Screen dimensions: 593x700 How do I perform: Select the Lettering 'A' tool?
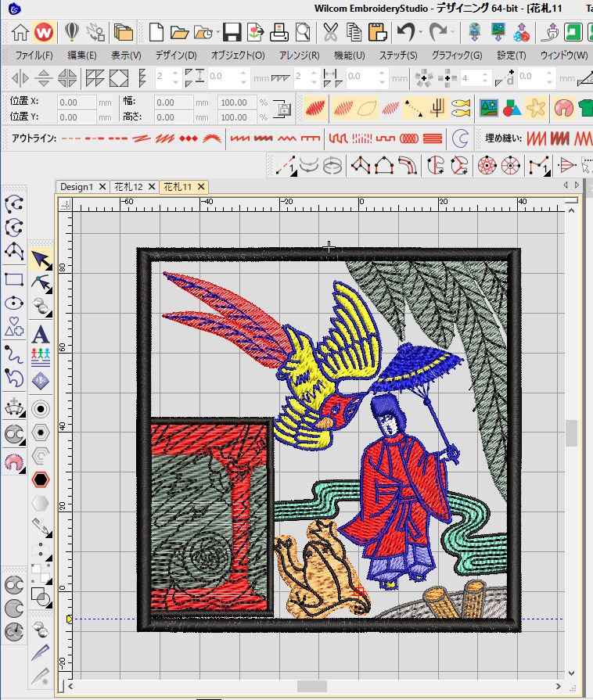pos(41,335)
